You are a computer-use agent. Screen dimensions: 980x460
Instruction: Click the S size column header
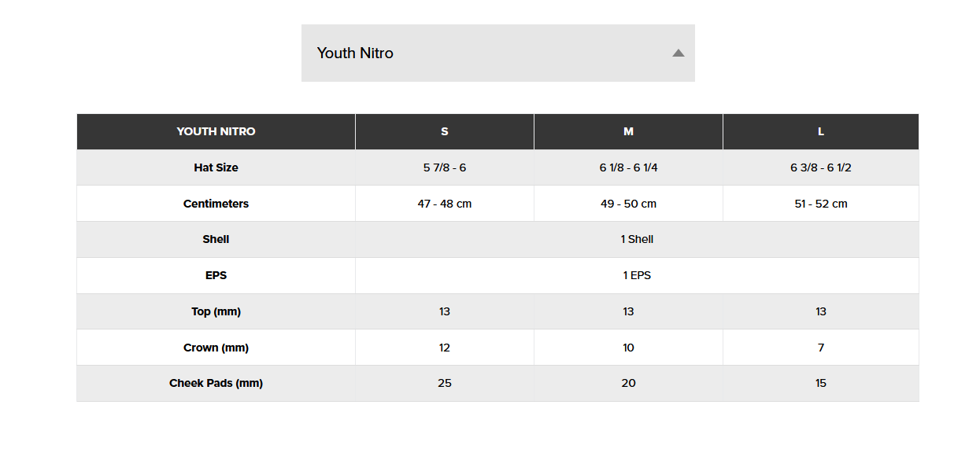pyautogui.click(x=445, y=131)
